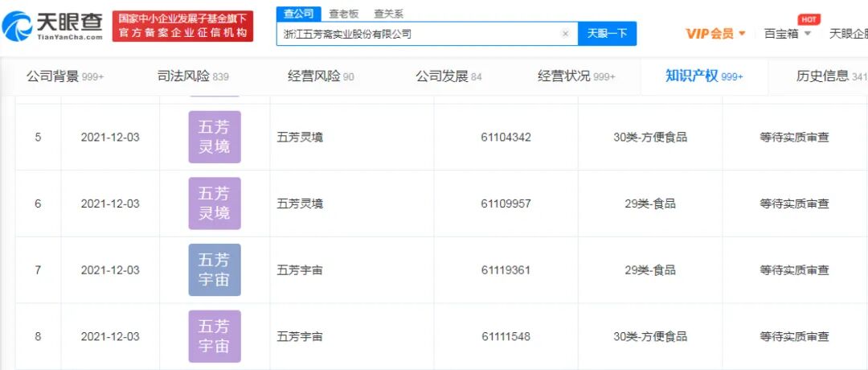Image resolution: width=868 pixels, height=370 pixels.
Task: Click trademark name 五芳宇宙 in row 8
Action: 300,337
